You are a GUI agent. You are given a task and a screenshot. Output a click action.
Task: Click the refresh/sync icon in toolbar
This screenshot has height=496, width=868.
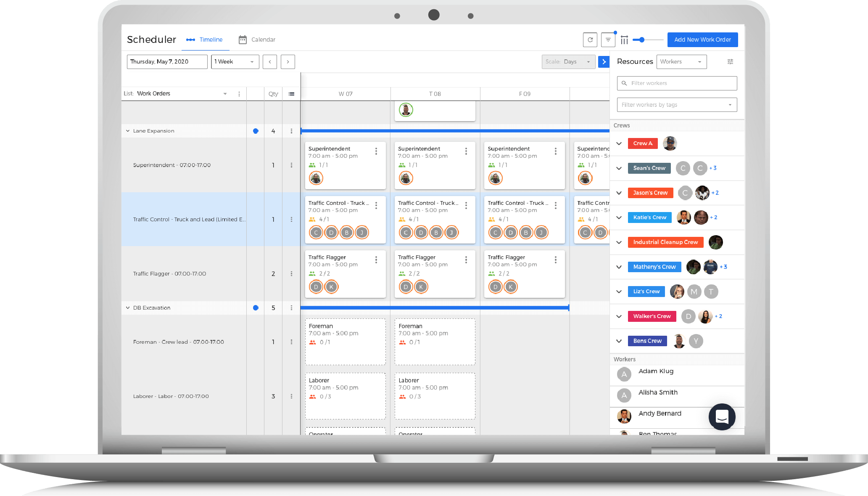(590, 40)
